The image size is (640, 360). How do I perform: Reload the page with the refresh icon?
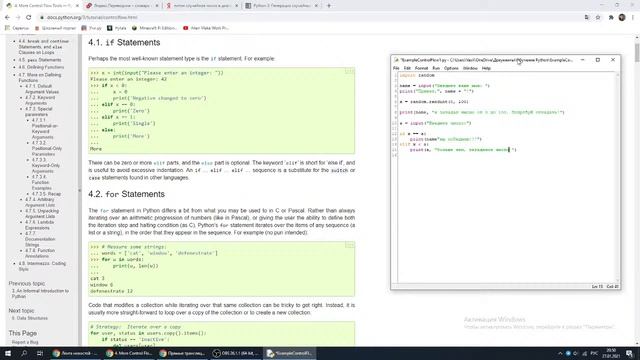(29, 18)
